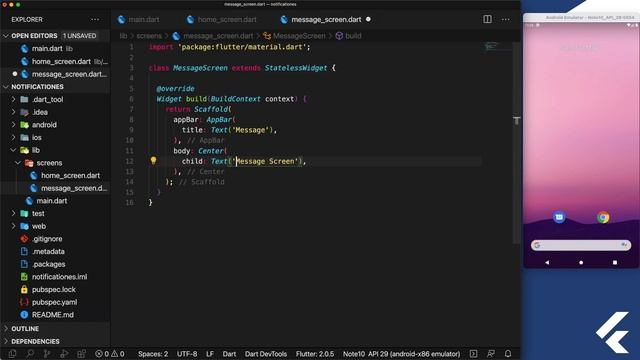Open home_screen.dart under screens folder
The width and height of the screenshot is (640, 360).
pos(70,176)
